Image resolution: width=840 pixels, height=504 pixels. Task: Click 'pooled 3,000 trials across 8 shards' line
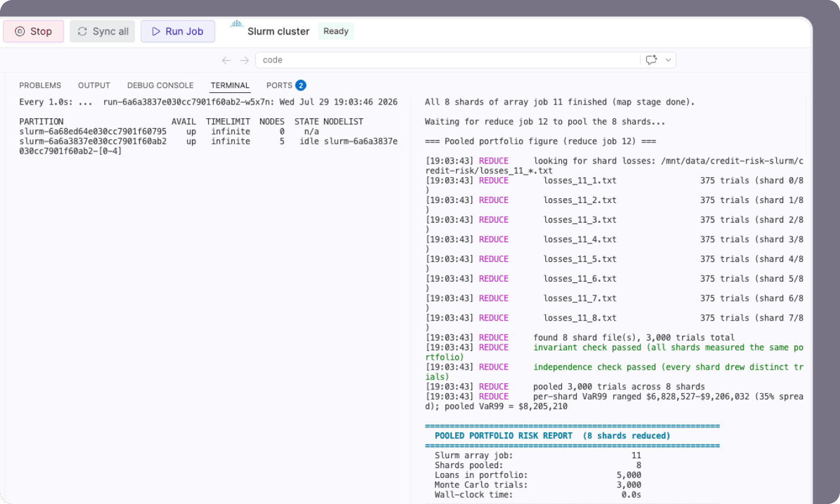pos(619,387)
